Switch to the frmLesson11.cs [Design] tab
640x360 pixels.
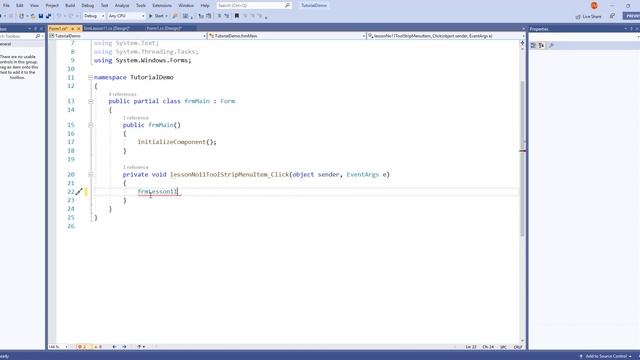106,29
